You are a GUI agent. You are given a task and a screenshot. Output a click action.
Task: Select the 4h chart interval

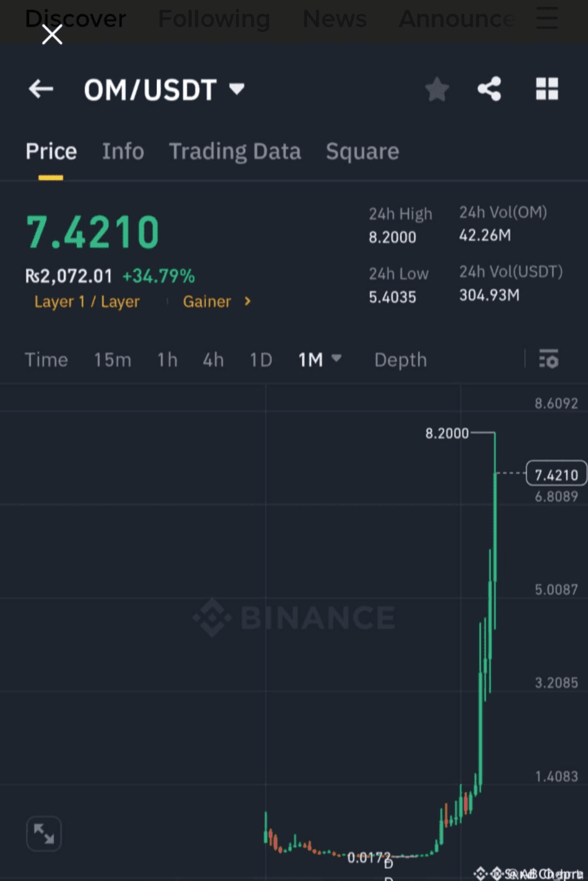pyautogui.click(x=213, y=360)
